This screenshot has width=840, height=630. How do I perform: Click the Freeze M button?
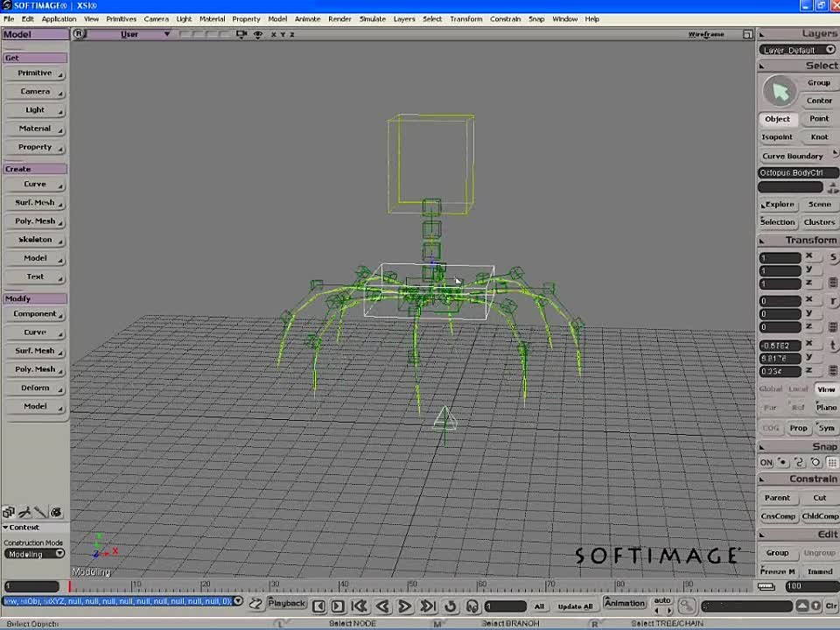coord(777,571)
